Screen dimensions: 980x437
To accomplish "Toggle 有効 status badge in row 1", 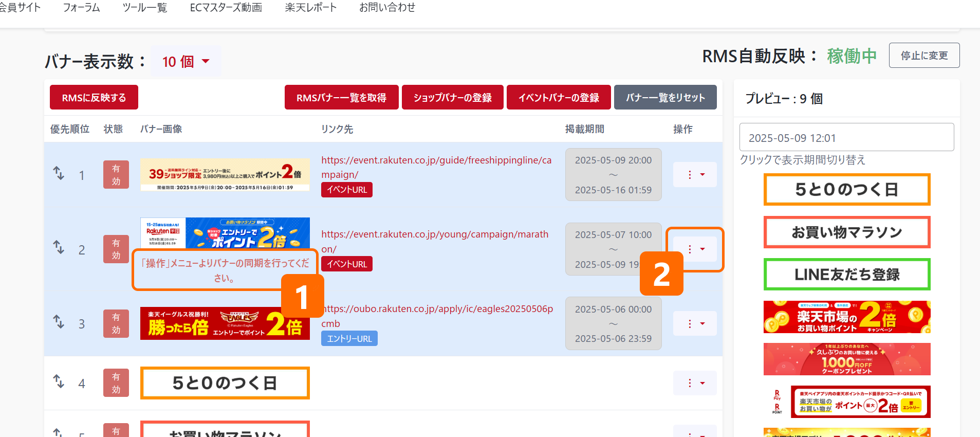I will [x=116, y=175].
